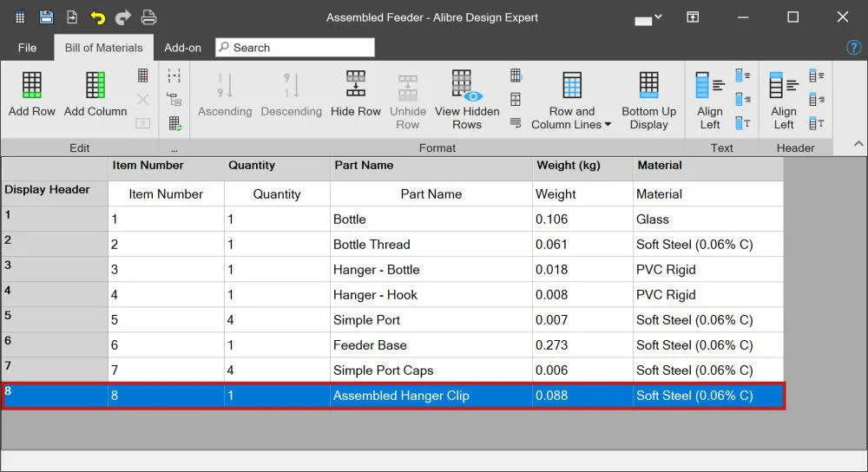Viewport: 868px width, 472px height.
Task: Open the Help question mark icon
Action: pos(853,48)
